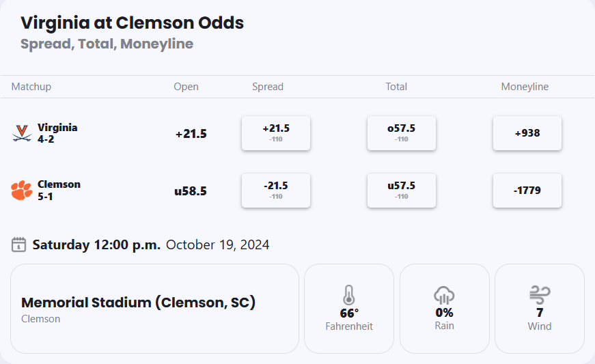The height and width of the screenshot is (364, 595).
Task: Click the rain cloud icon
Action: pyautogui.click(x=444, y=295)
